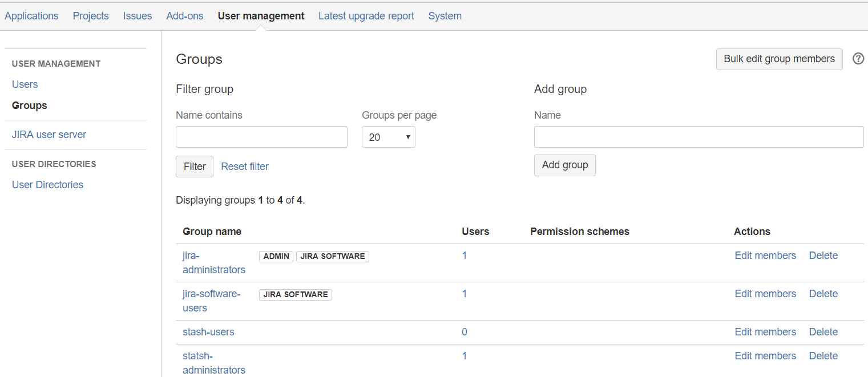Open the Add-ons tab
Image resolution: width=868 pixels, height=377 pixels.
(x=185, y=16)
